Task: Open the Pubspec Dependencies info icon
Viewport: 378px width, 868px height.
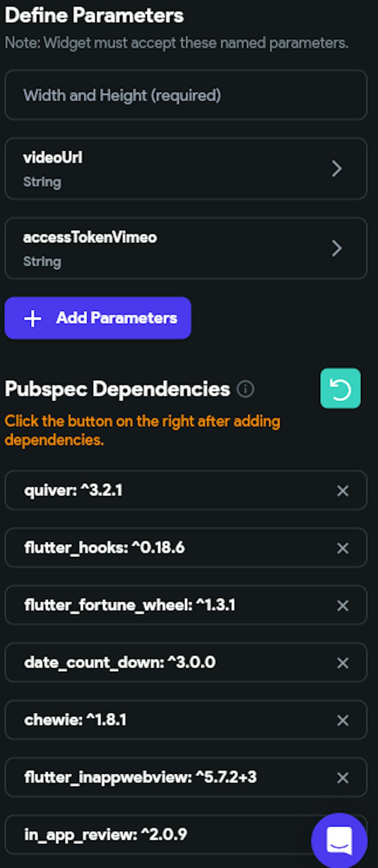Action: [245, 389]
